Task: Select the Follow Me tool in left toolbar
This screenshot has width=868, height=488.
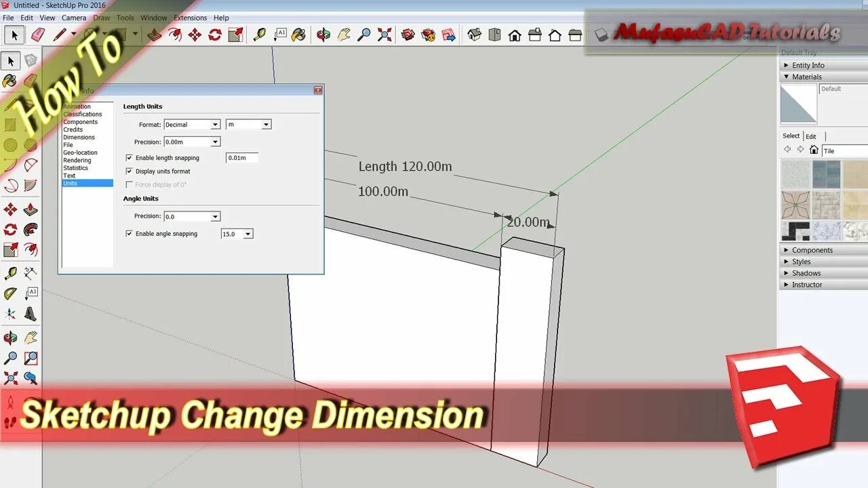Action: 31,230
